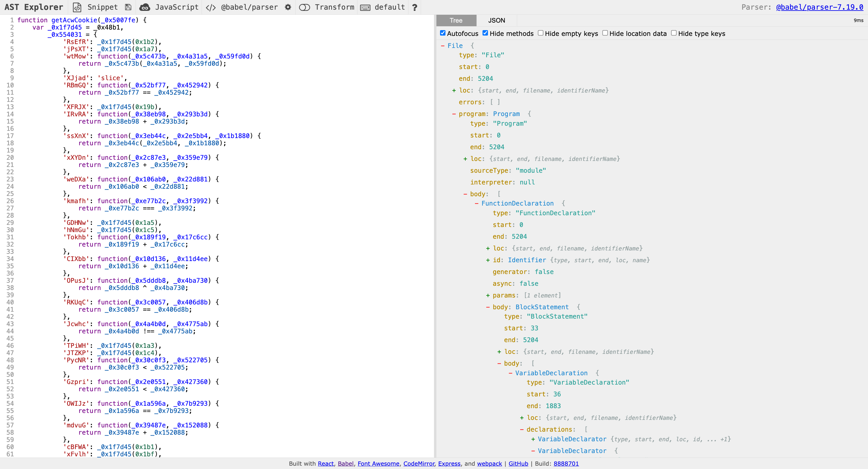Viewport: 868px width, 469px height.
Task: Select the Tree tab
Action: tap(456, 20)
